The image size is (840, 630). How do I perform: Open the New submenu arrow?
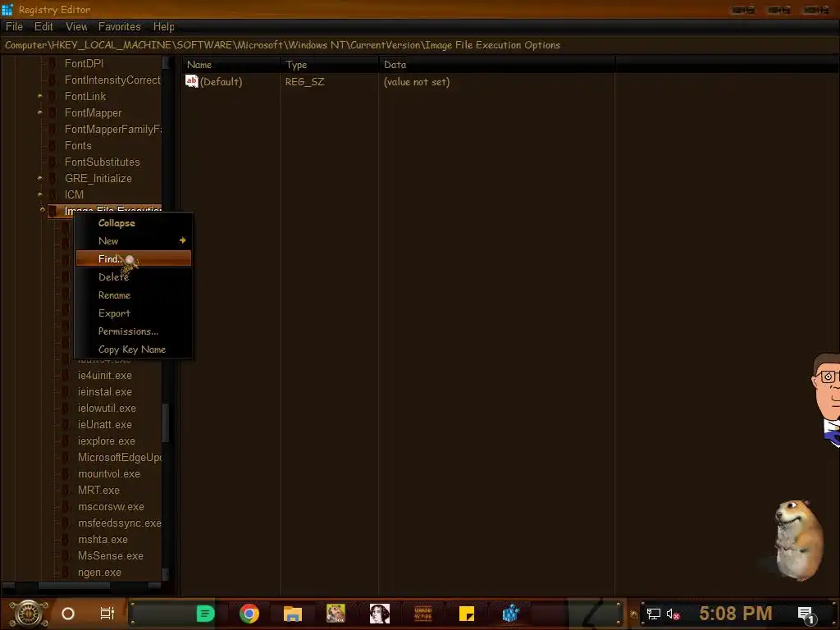pos(182,240)
